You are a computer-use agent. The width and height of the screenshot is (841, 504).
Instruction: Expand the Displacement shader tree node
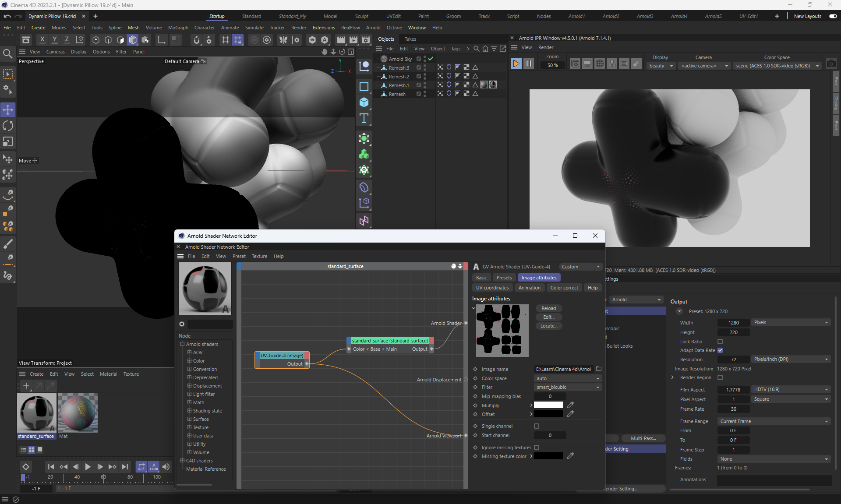coord(189,386)
